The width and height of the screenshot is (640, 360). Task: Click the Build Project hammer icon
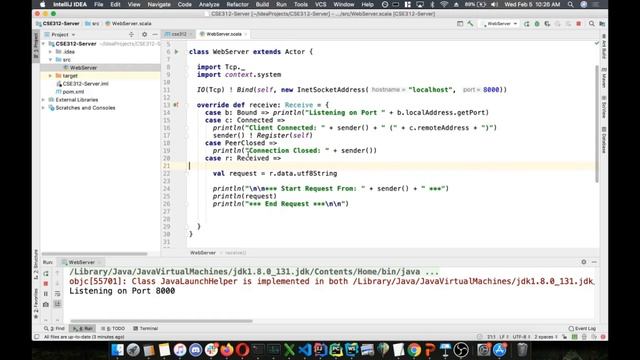(x=470, y=24)
